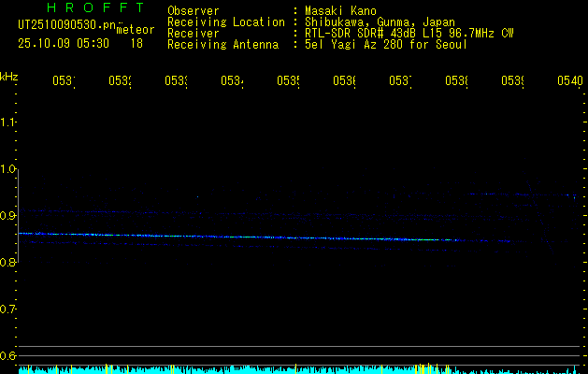Viewport: 588px width, 374px height.
Task: Click the Receiver label
Action: 194,34
